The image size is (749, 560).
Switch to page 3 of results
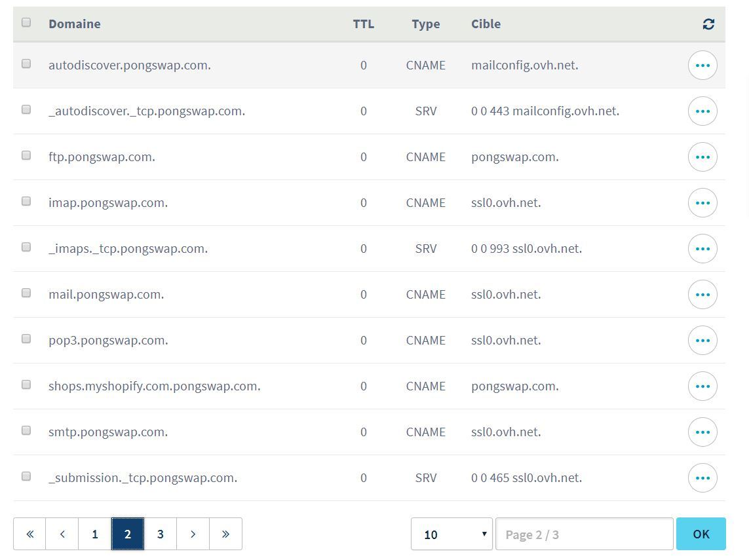click(160, 534)
